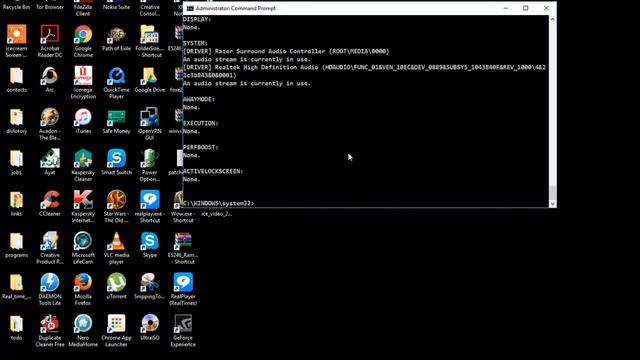Launch VLC media player from the desktop

coord(116,241)
